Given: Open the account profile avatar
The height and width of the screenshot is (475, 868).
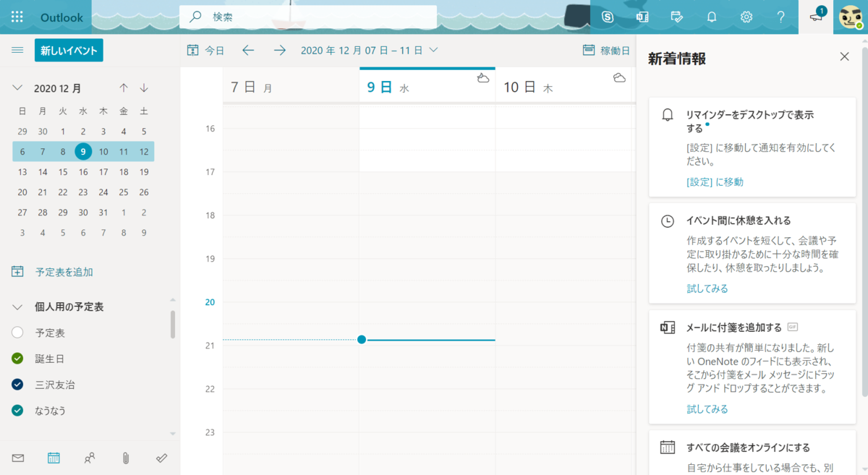Looking at the screenshot, I should (851, 17).
